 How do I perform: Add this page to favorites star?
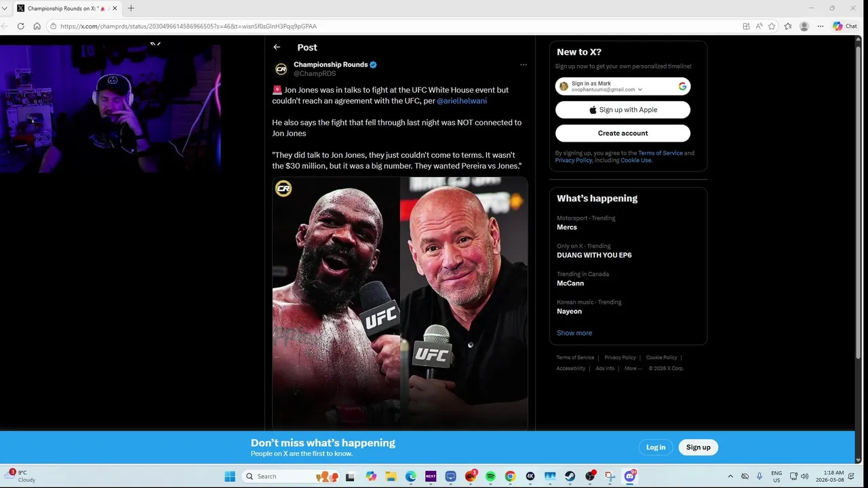pos(772,26)
